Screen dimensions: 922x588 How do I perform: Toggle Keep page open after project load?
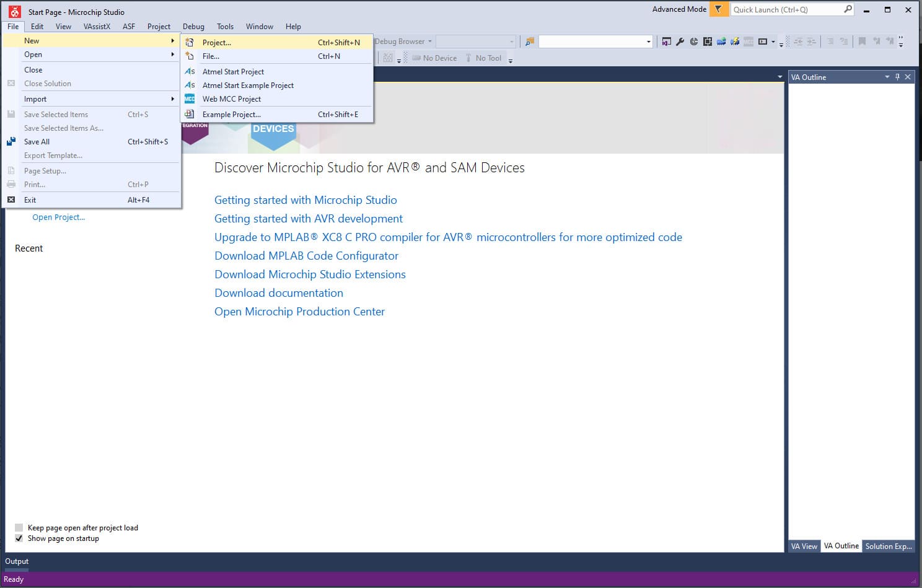click(19, 528)
